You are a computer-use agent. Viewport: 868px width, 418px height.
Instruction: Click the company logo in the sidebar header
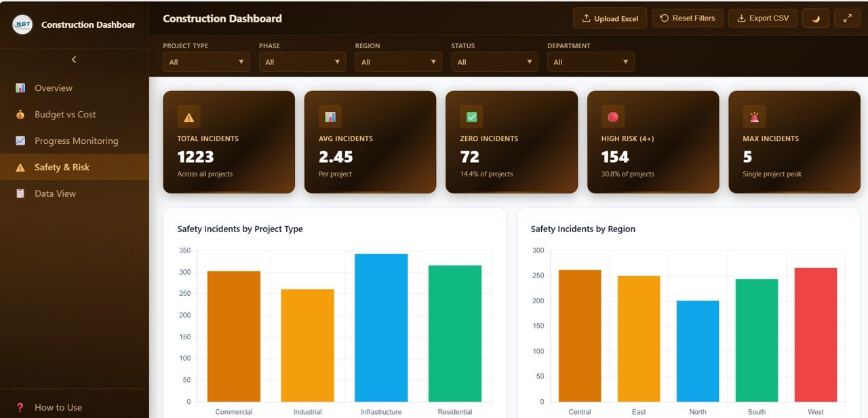tap(22, 24)
